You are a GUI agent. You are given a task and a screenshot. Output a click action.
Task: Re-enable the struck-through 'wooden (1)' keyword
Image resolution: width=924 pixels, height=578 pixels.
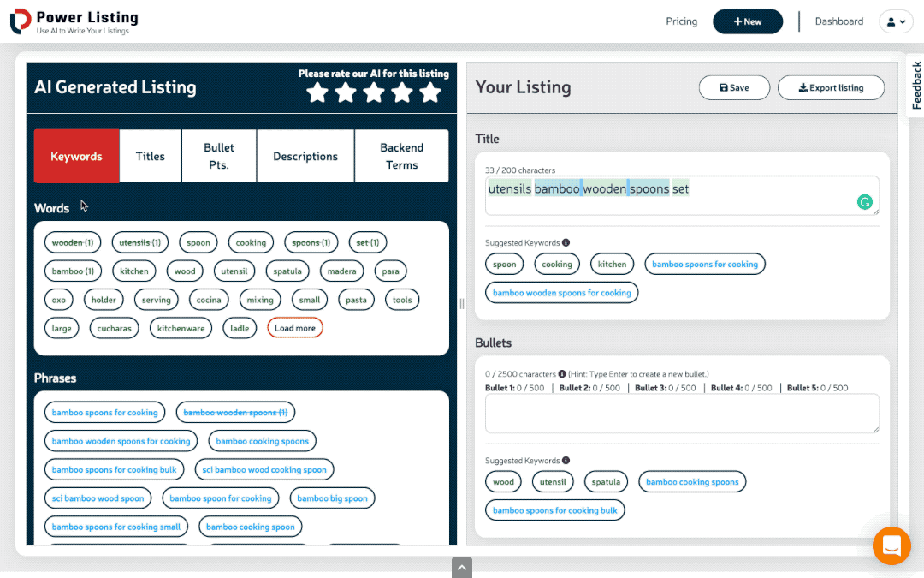click(72, 242)
